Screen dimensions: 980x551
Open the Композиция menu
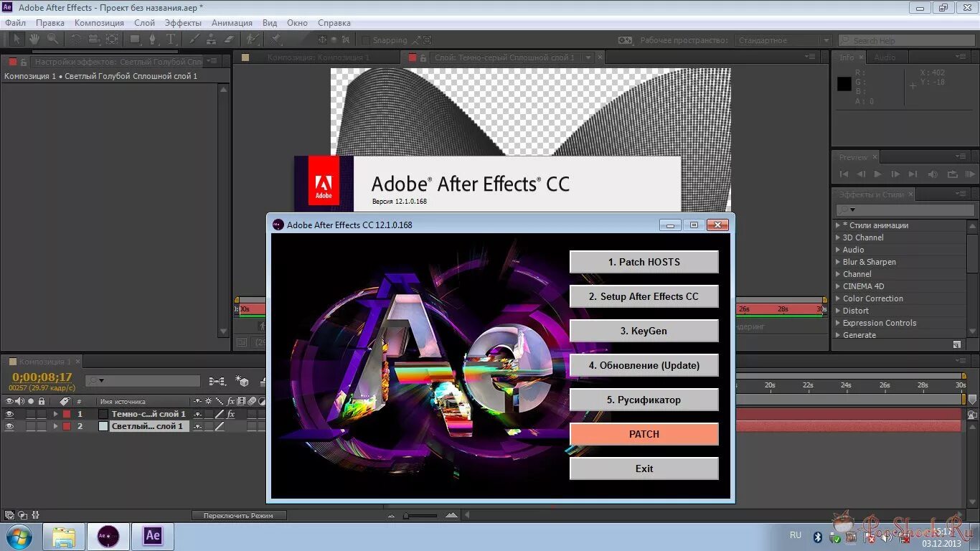tap(99, 23)
